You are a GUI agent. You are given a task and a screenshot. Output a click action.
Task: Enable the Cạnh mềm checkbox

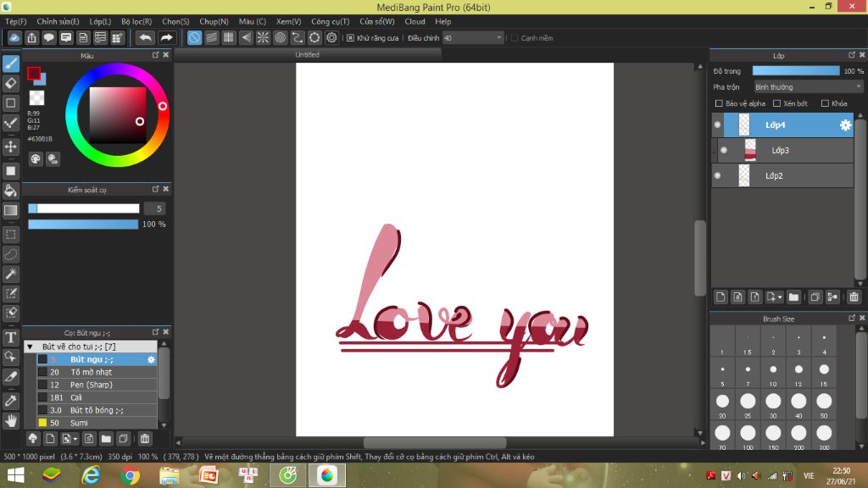tap(515, 38)
